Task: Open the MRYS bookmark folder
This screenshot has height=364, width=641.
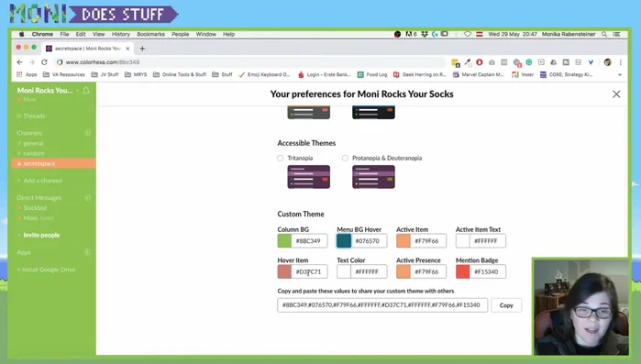Action: [136, 74]
